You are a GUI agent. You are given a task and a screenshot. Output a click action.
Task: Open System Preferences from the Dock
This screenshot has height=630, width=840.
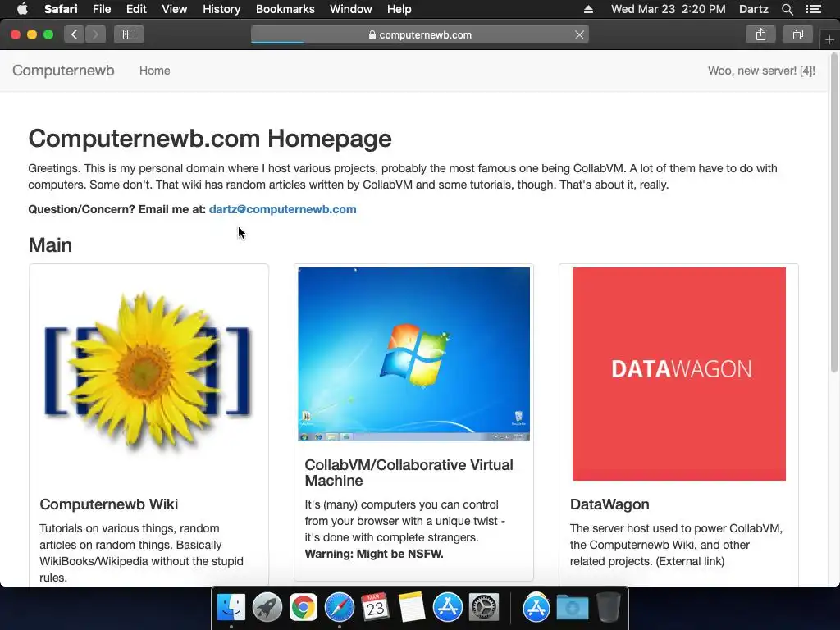click(x=484, y=607)
